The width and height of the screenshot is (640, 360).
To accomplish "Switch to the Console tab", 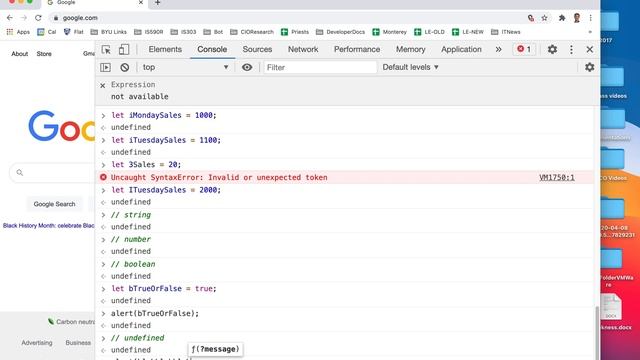I will click(x=212, y=49).
